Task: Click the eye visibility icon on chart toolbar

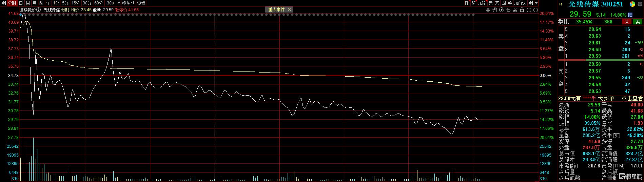Action: click(488, 10)
